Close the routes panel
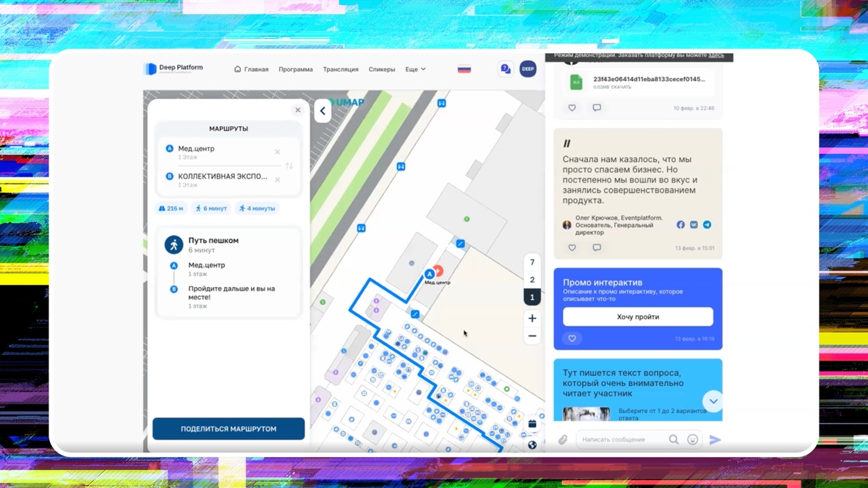868x488 pixels. click(297, 110)
